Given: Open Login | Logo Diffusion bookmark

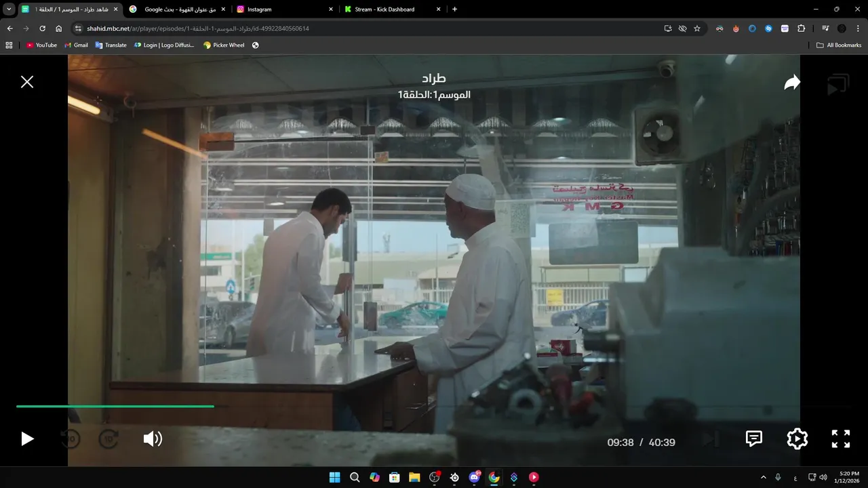Looking at the screenshot, I should tap(164, 45).
